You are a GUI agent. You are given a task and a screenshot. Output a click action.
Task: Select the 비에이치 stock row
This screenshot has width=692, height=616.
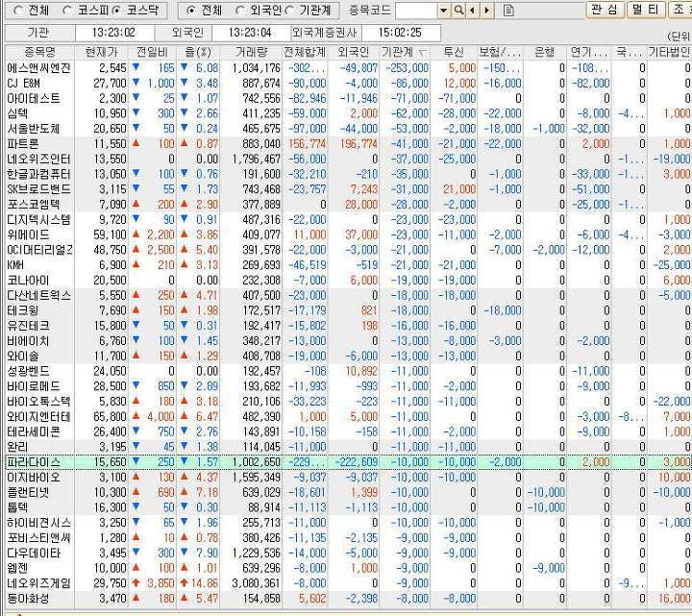348,340
